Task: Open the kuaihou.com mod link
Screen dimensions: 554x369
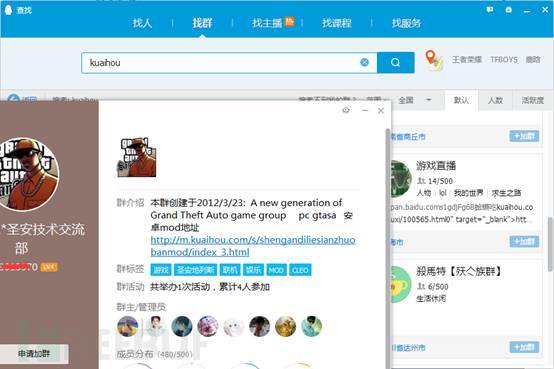Action: pos(253,246)
